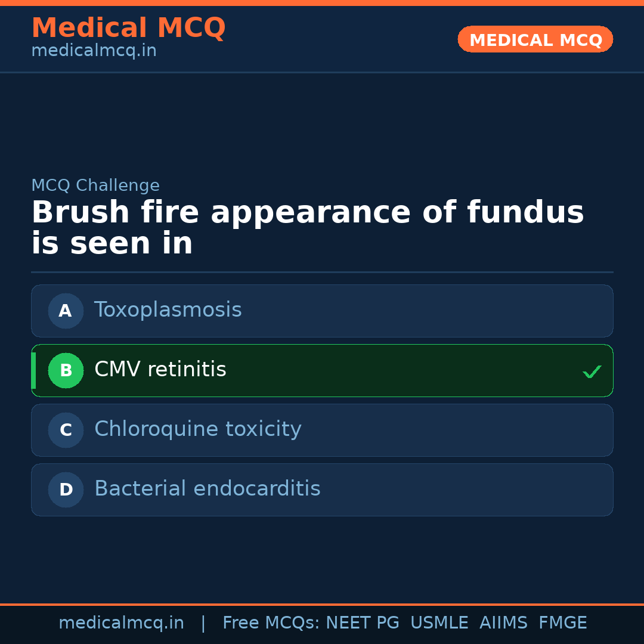Click the Free MCQs footer text

pos(271,623)
